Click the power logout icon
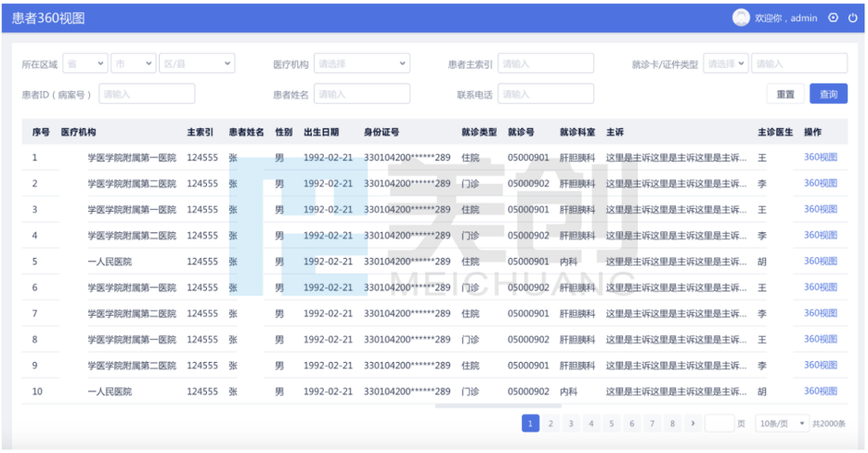 (852, 18)
